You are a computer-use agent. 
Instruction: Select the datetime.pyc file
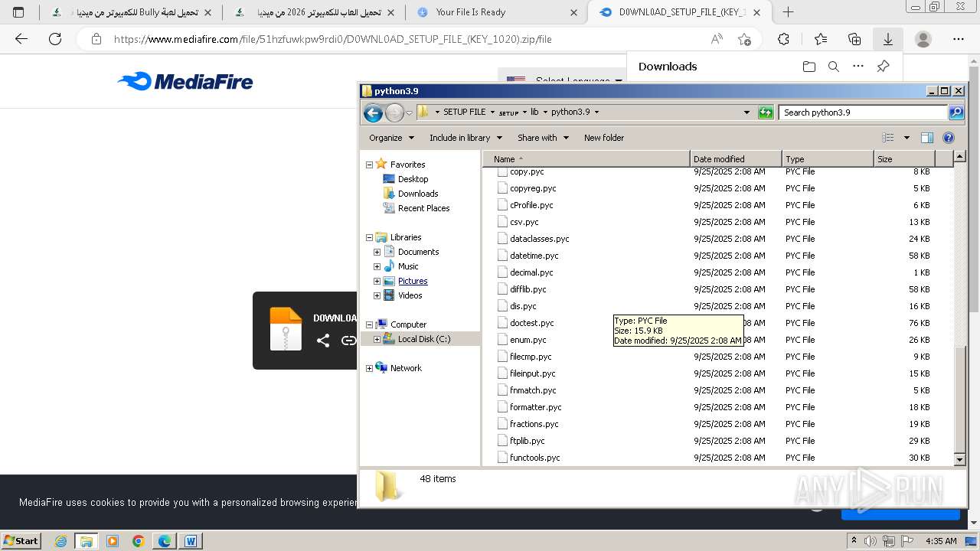[x=534, y=256]
